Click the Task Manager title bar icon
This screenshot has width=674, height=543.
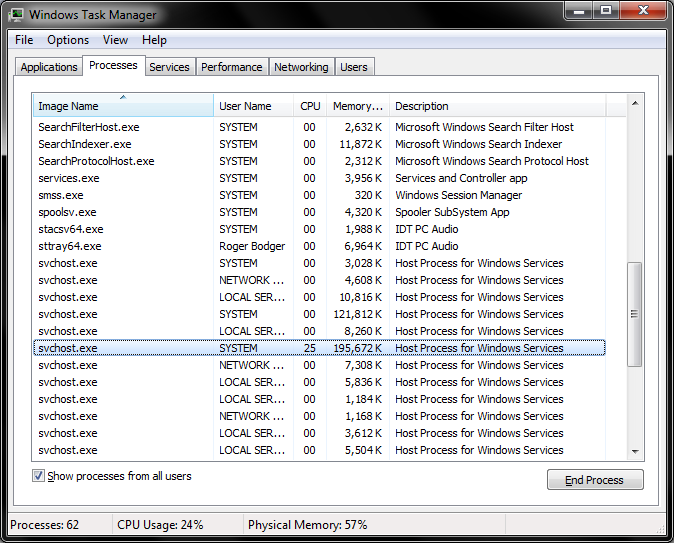pyautogui.click(x=17, y=15)
